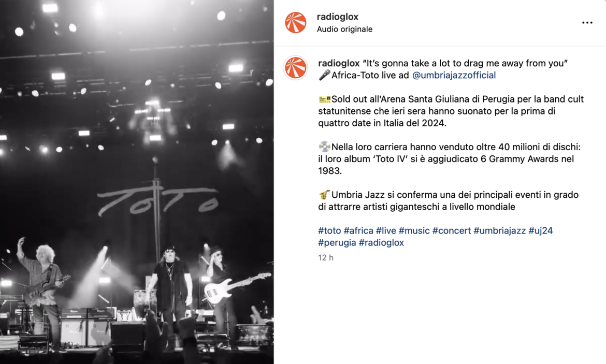
Task: Select the #music hashtag
Action: pos(414,231)
